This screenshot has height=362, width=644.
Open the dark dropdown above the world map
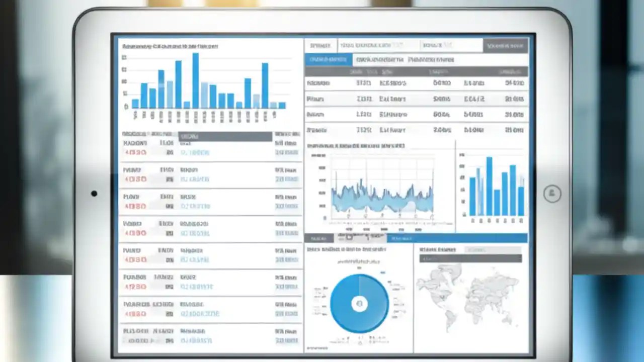coord(470,258)
